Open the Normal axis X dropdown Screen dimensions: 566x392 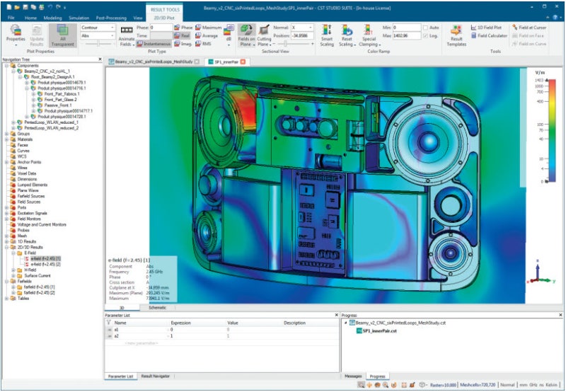(303, 27)
